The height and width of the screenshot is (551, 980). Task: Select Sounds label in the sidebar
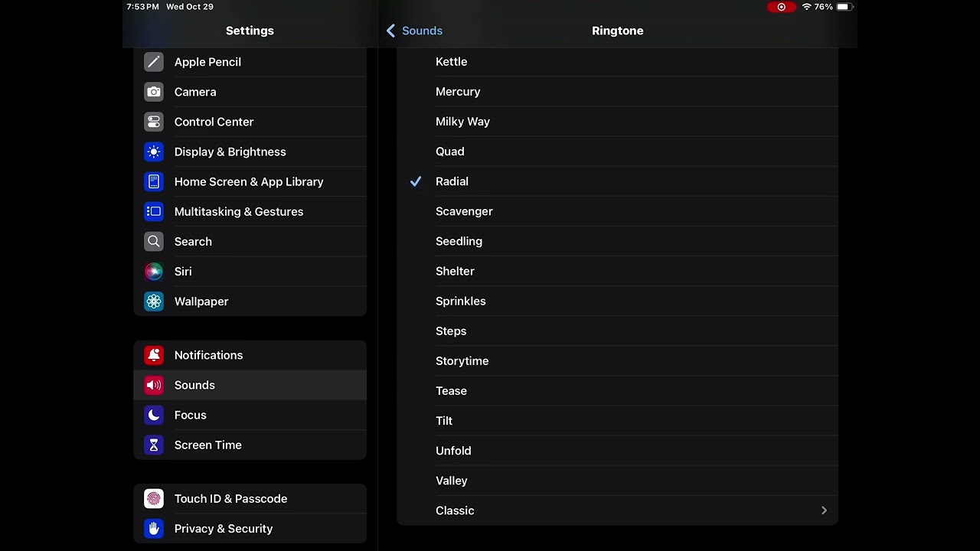pos(194,385)
